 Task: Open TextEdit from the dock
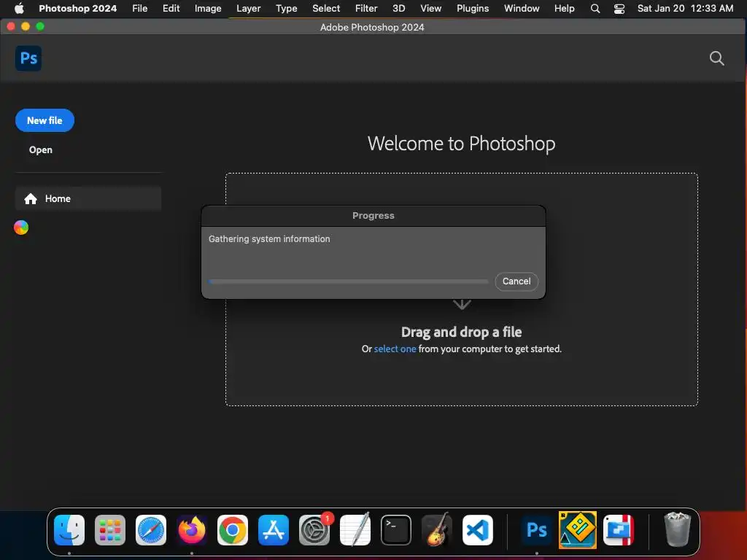click(355, 529)
